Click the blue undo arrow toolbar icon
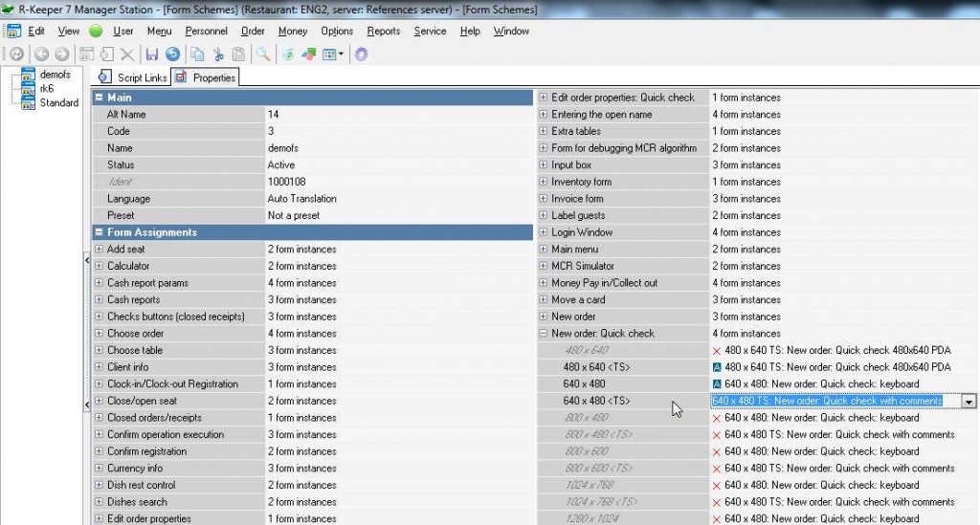The width and height of the screenshot is (980, 525). tap(172, 55)
